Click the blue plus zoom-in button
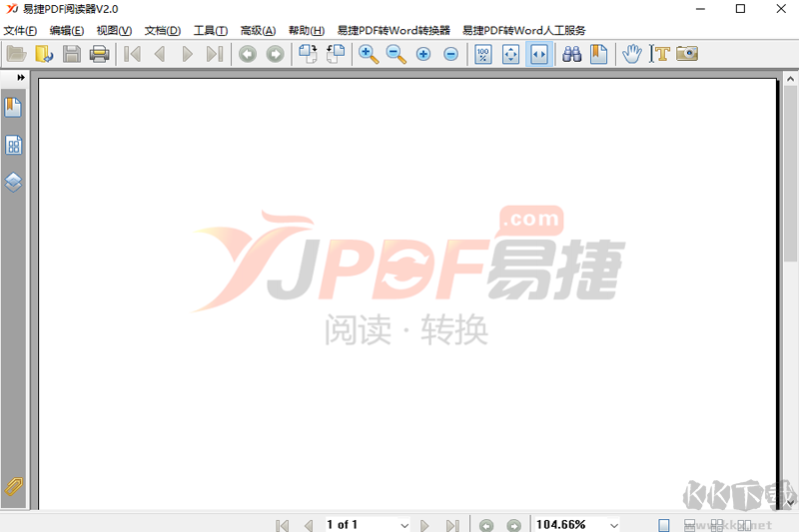Image resolution: width=799 pixels, height=532 pixels. pyautogui.click(x=423, y=54)
